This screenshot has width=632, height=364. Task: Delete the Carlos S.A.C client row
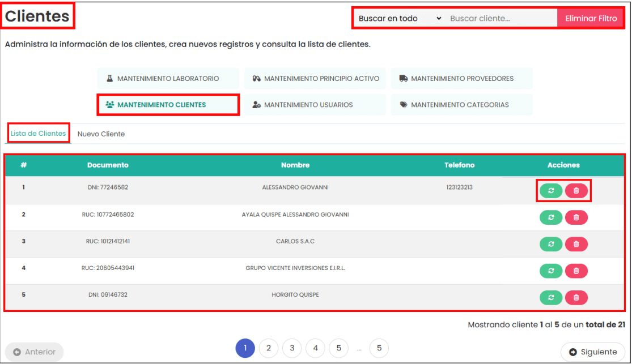click(576, 244)
